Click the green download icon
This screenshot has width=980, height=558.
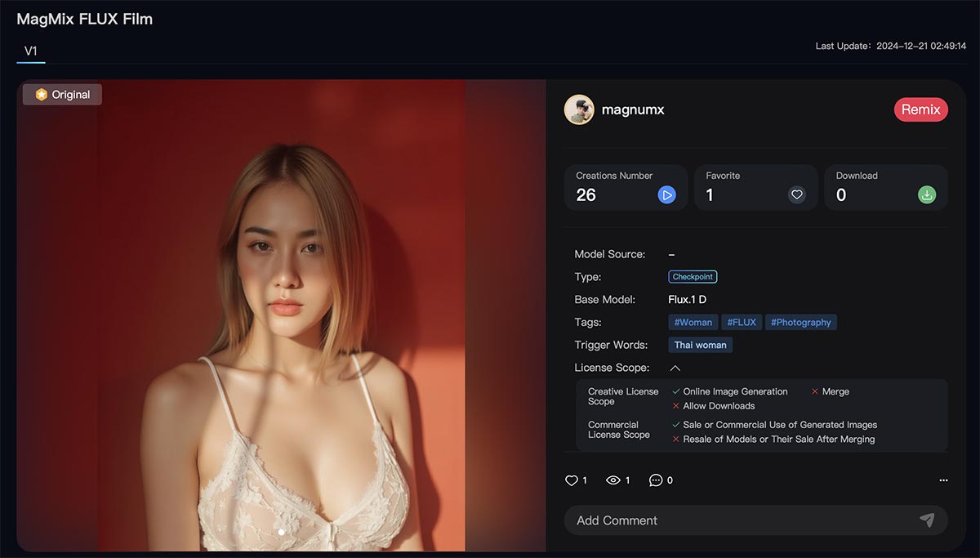[927, 195]
